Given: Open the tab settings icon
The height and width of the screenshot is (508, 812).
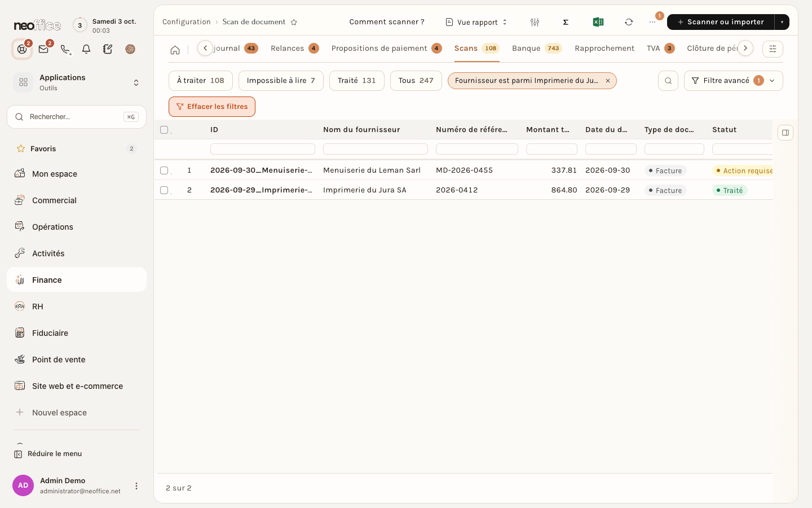Looking at the screenshot, I should (x=773, y=49).
